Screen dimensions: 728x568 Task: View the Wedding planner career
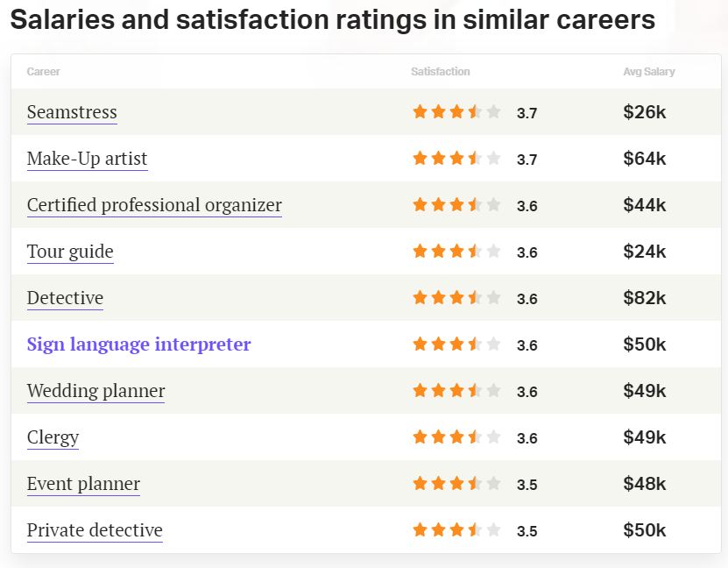click(x=95, y=391)
